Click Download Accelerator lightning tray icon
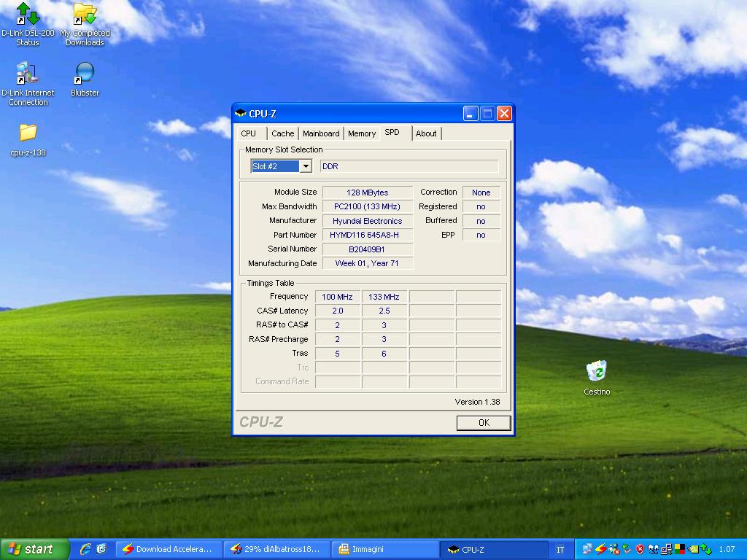The width and height of the screenshot is (747, 560). click(x=601, y=548)
